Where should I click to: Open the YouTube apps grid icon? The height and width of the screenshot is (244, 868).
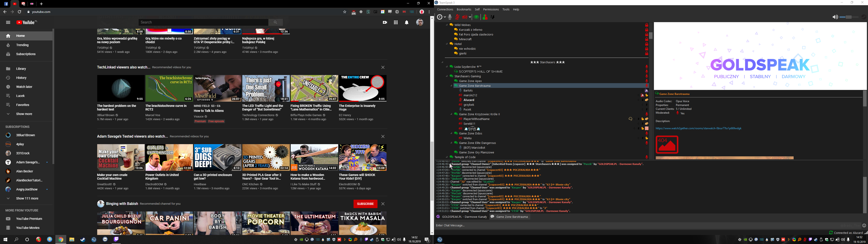pyautogui.click(x=396, y=23)
